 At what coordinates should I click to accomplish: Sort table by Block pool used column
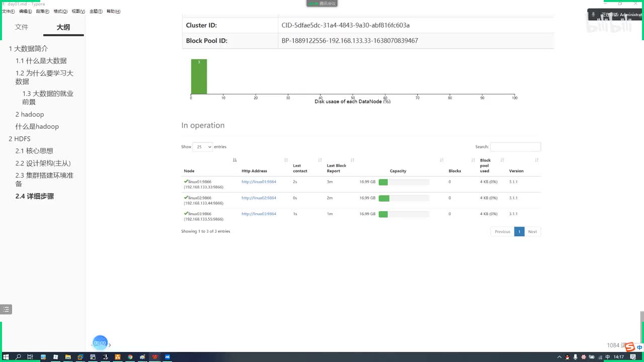(x=502, y=160)
